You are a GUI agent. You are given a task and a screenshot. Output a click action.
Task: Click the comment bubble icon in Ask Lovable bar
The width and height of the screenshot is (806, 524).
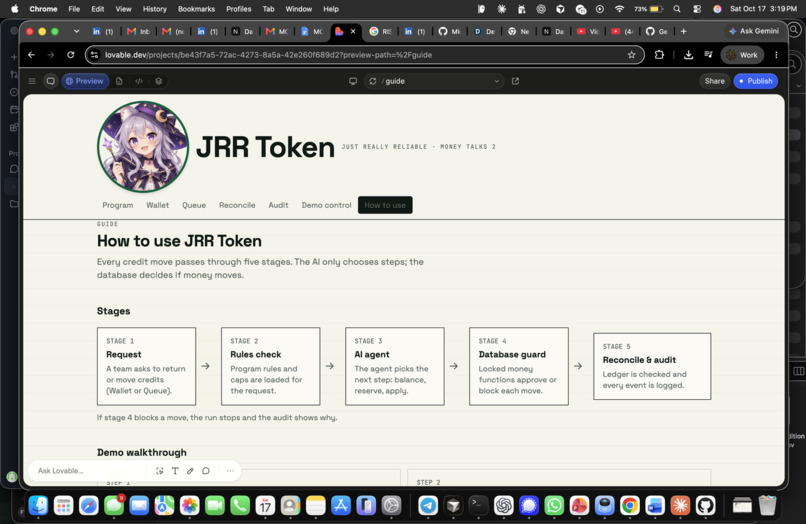click(206, 471)
